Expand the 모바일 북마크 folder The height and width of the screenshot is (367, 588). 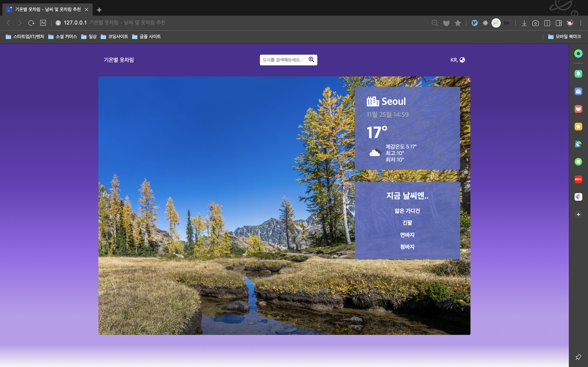pos(564,36)
